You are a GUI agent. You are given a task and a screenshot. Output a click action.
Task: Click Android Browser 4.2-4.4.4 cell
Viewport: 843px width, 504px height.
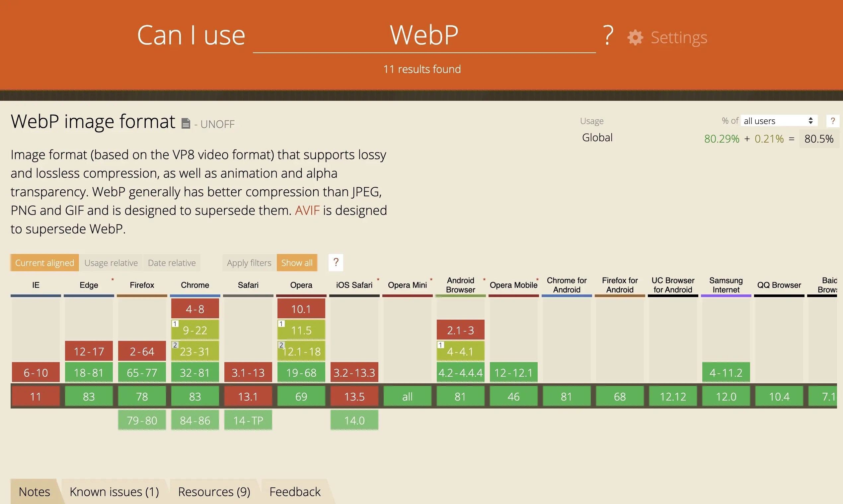point(460,372)
